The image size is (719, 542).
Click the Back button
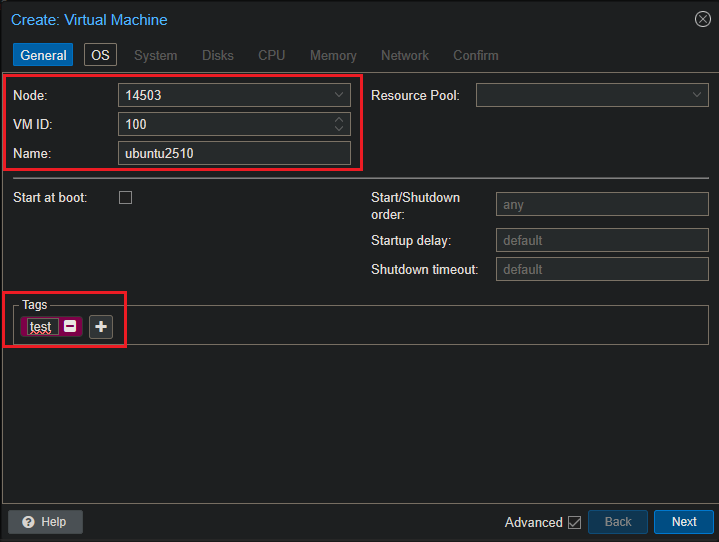click(618, 522)
